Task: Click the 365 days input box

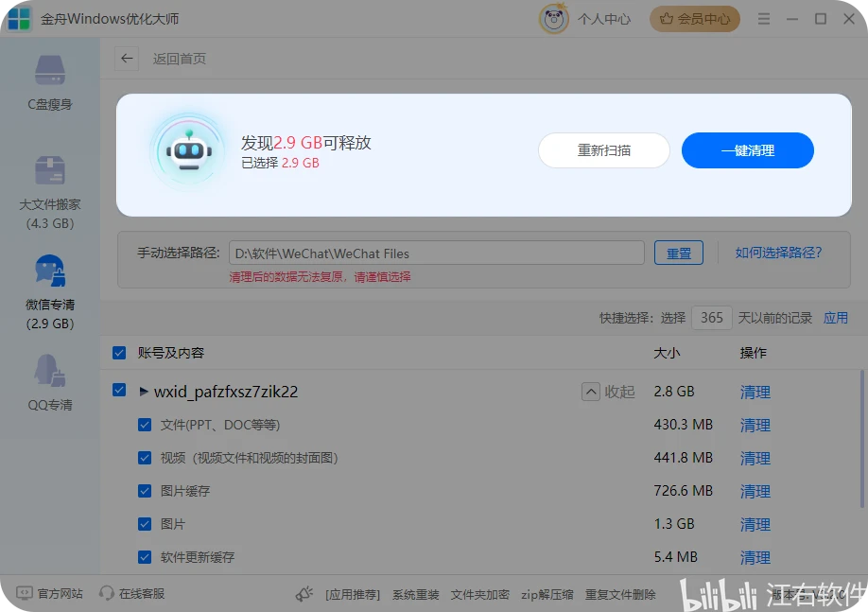Action: point(711,318)
